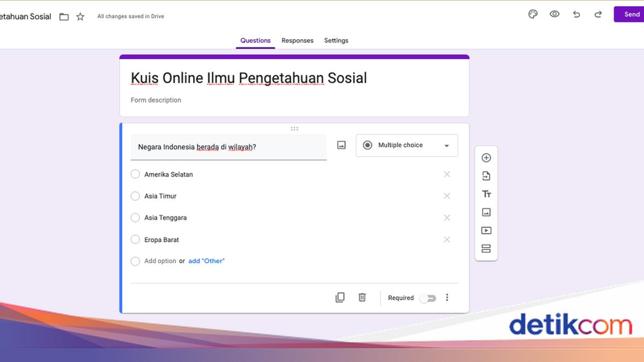Click the Add question plus icon
The height and width of the screenshot is (362, 644).
tap(486, 158)
